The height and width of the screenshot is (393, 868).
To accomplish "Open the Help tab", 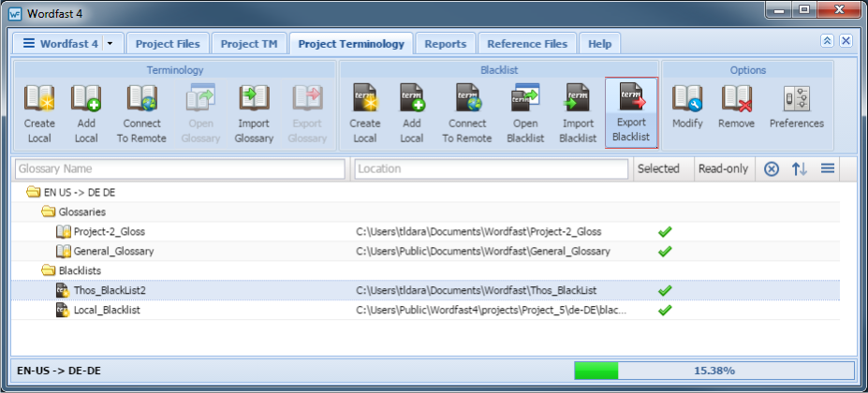I will [600, 44].
